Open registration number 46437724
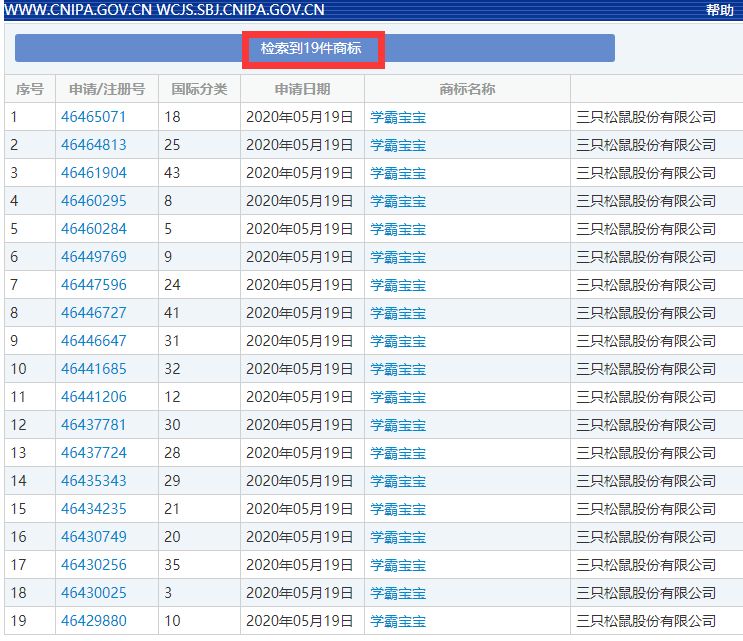 click(93, 452)
